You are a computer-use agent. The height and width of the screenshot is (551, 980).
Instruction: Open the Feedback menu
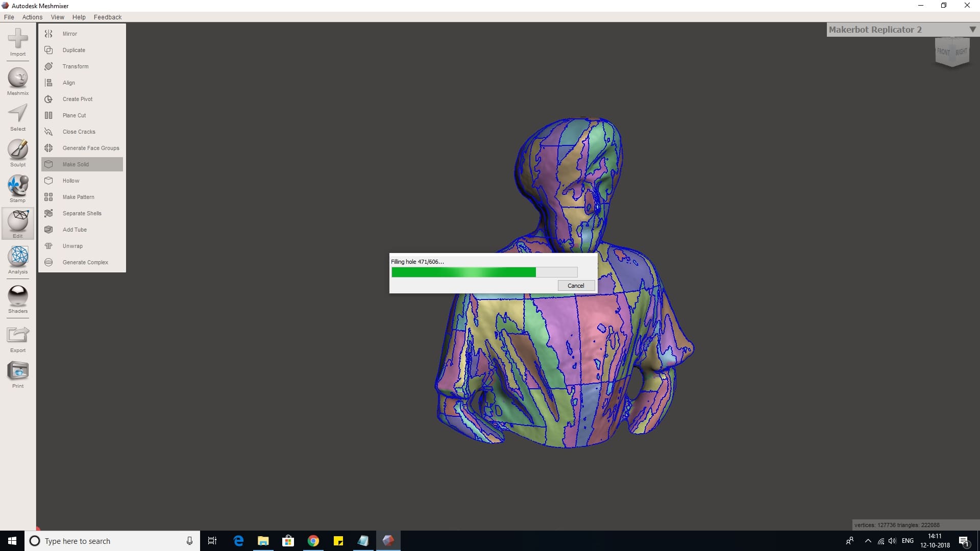coord(108,17)
